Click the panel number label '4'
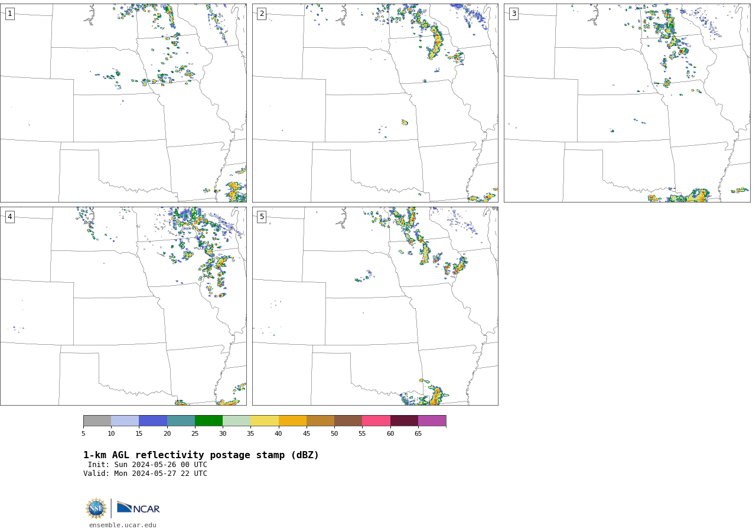This screenshot has height=532, width=756. coord(9,217)
